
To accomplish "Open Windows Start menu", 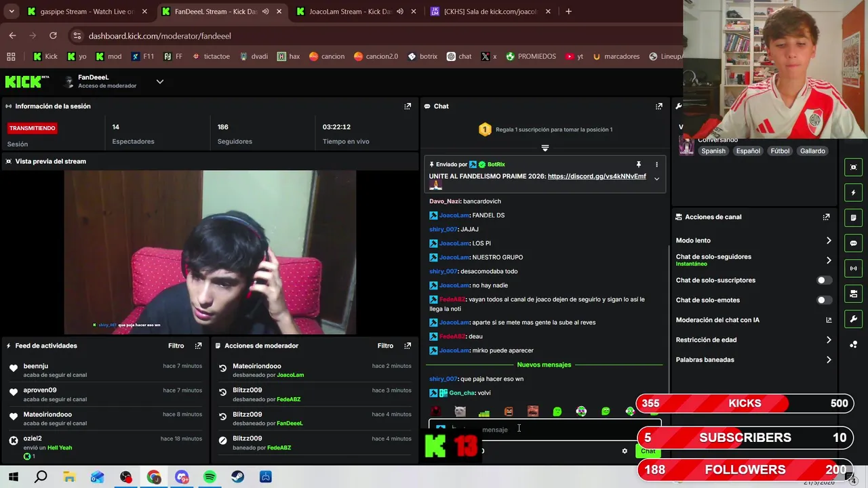I will pyautogui.click(x=13, y=477).
